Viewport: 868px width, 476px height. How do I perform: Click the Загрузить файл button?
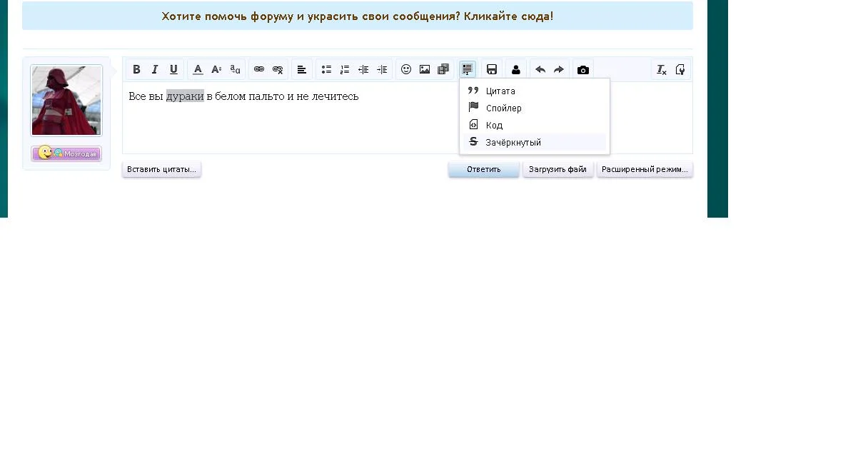pyautogui.click(x=557, y=169)
